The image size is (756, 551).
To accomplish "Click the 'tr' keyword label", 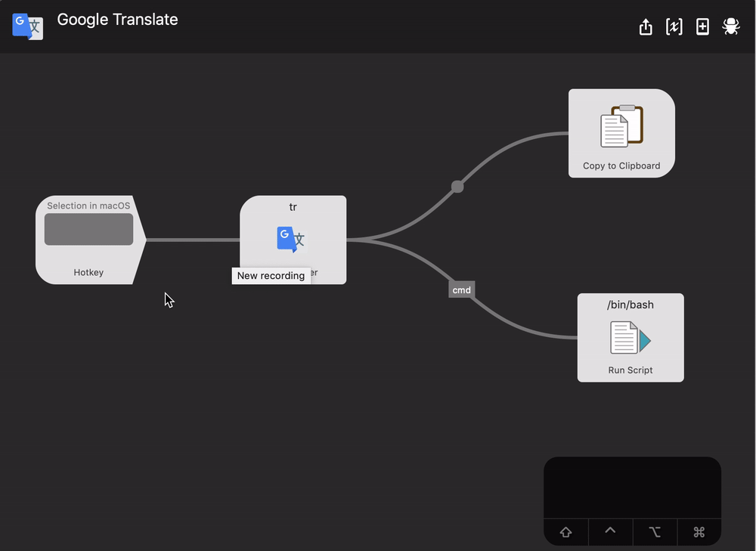I will coord(293,207).
